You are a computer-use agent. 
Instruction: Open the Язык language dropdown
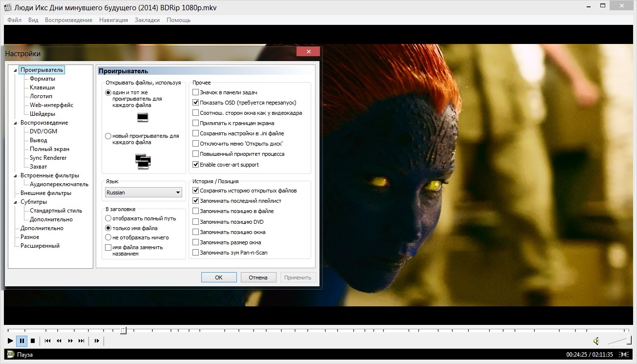(178, 192)
